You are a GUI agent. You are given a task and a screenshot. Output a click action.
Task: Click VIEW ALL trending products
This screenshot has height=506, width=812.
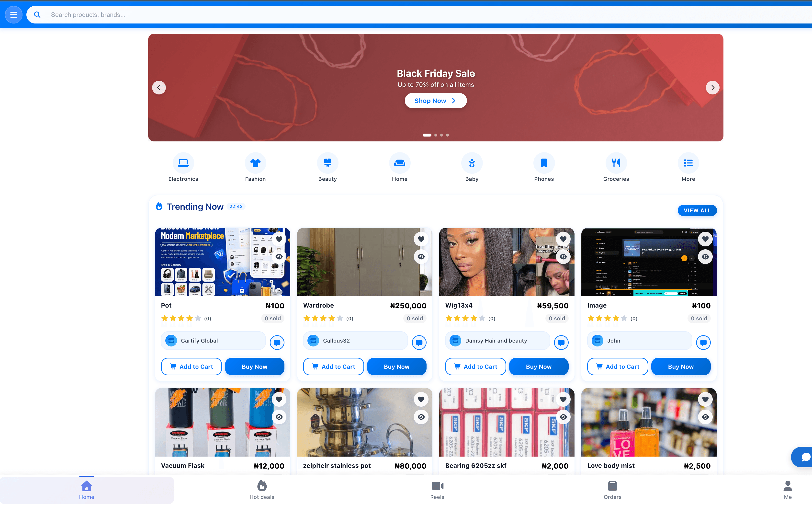697,210
